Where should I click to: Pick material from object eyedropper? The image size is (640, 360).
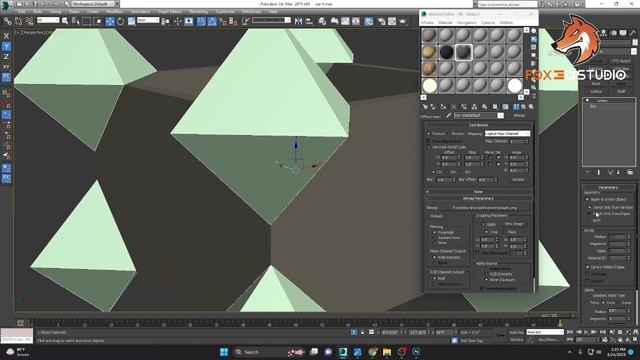448,116
